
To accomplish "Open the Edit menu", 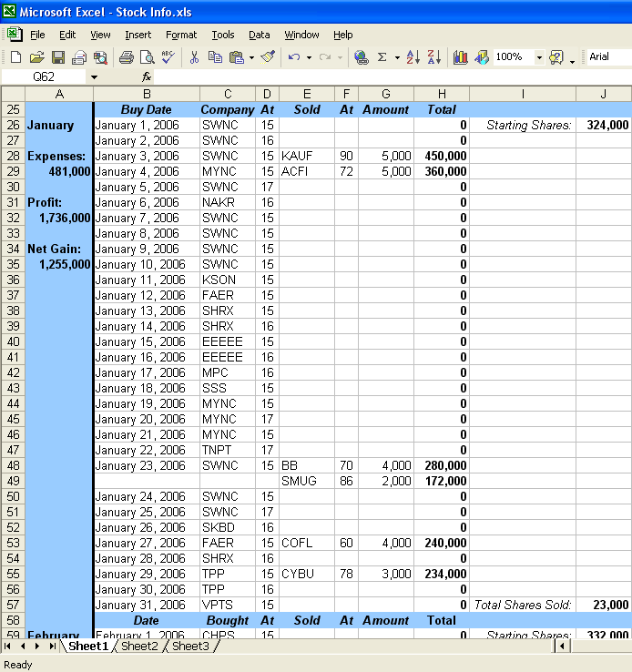I will coord(67,35).
